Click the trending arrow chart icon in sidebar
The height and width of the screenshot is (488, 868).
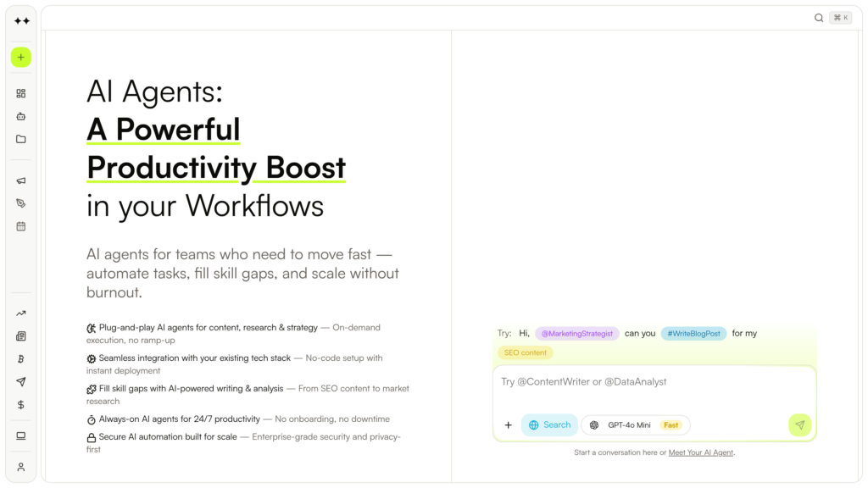click(21, 313)
